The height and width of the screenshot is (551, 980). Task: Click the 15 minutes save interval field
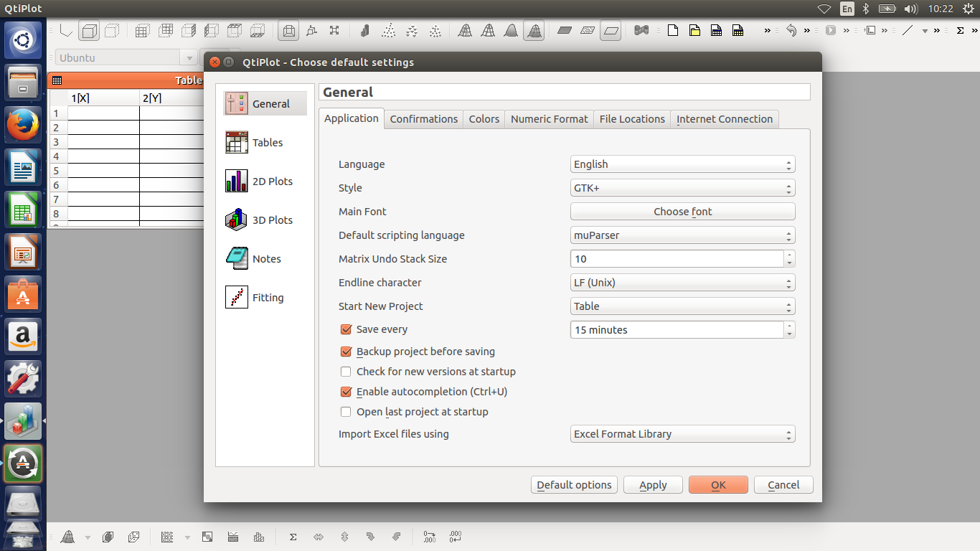click(677, 330)
